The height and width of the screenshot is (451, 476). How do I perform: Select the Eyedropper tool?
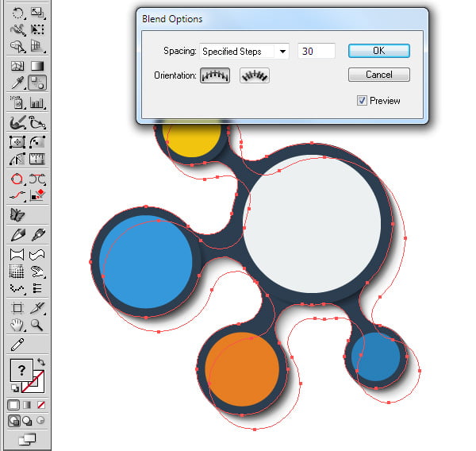pyautogui.click(x=17, y=83)
